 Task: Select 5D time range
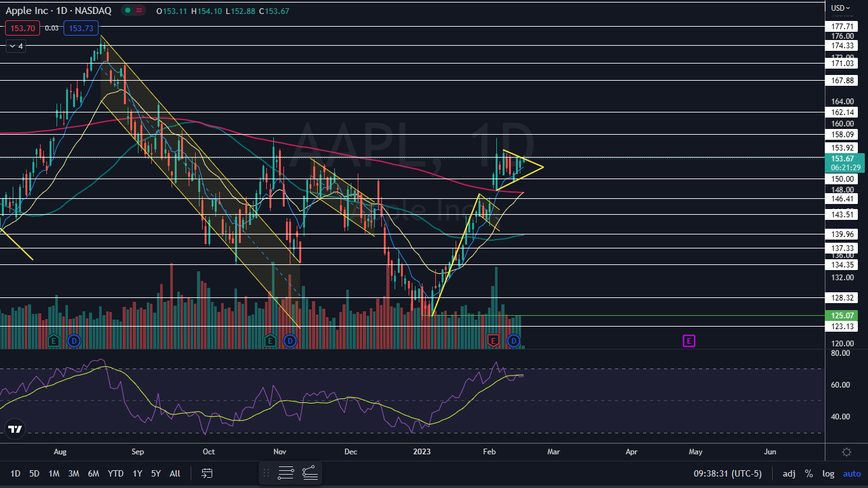pyautogui.click(x=34, y=473)
